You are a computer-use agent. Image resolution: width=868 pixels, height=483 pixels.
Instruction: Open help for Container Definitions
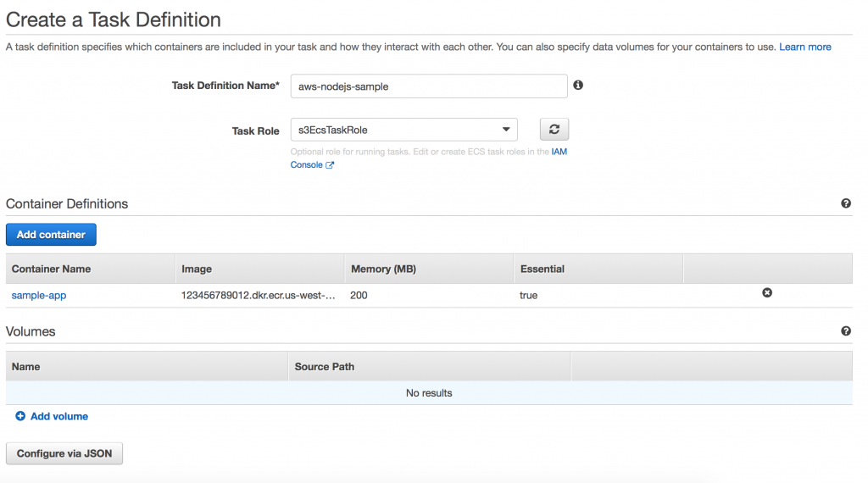click(x=846, y=203)
